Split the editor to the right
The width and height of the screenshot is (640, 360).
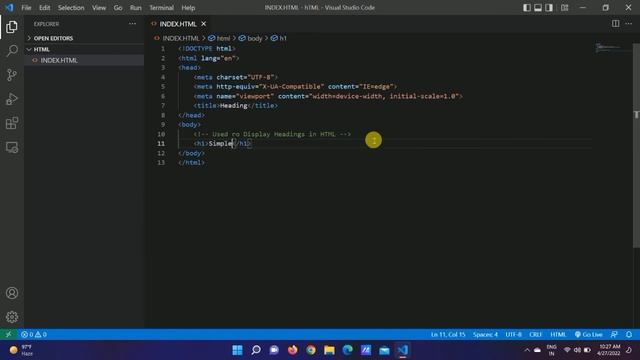click(x=616, y=24)
